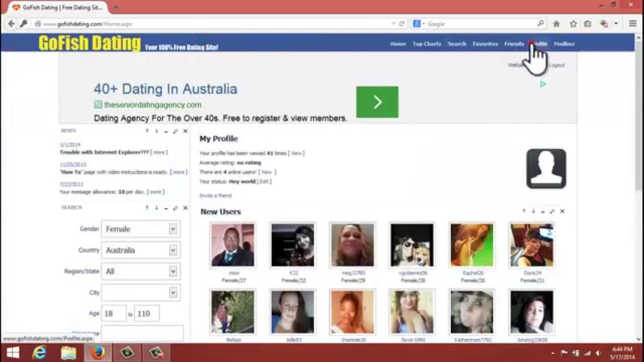The height and width of the screenshot is (362, 644).
Task: Open more for How To page news
Action: tap(179, 172)
